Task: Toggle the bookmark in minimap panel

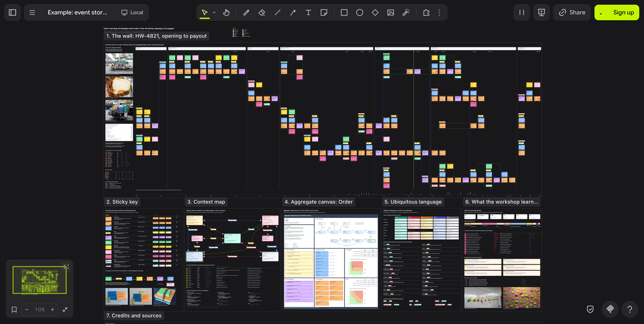Action: pos(14,310)
